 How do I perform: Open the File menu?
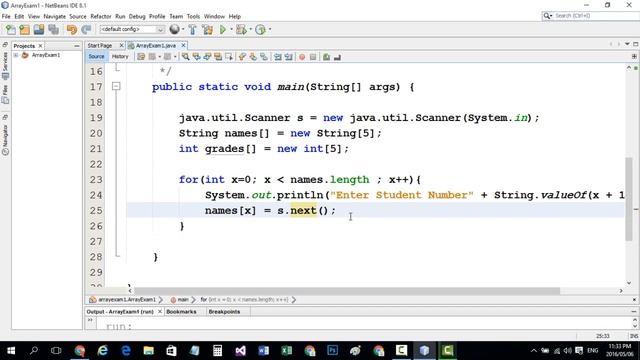[x=6, y=16]
